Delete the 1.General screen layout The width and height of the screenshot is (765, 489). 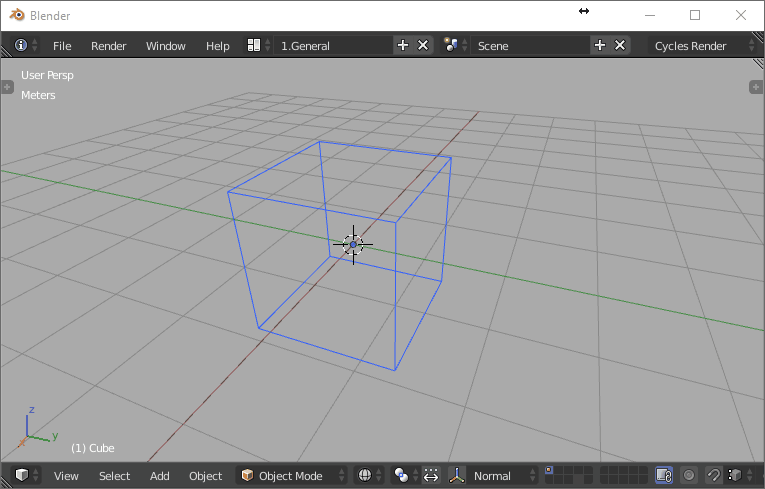click(x=423, y=45)
